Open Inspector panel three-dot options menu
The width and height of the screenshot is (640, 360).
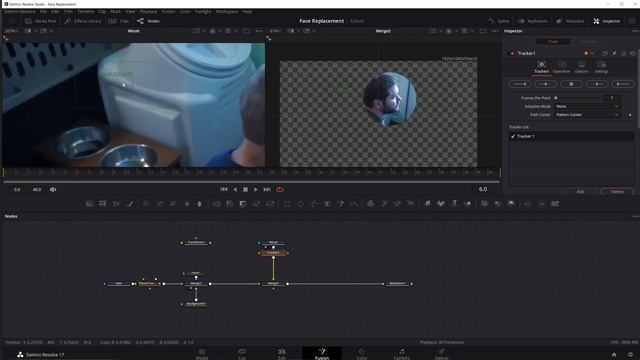pyautogui.click(x=635, y=31)
